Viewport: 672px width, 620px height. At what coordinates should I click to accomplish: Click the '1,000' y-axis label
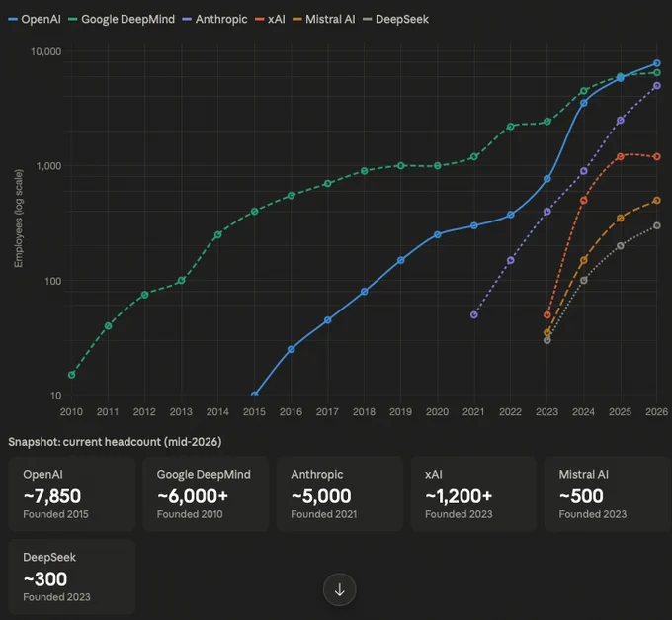[x=48, y=166]
